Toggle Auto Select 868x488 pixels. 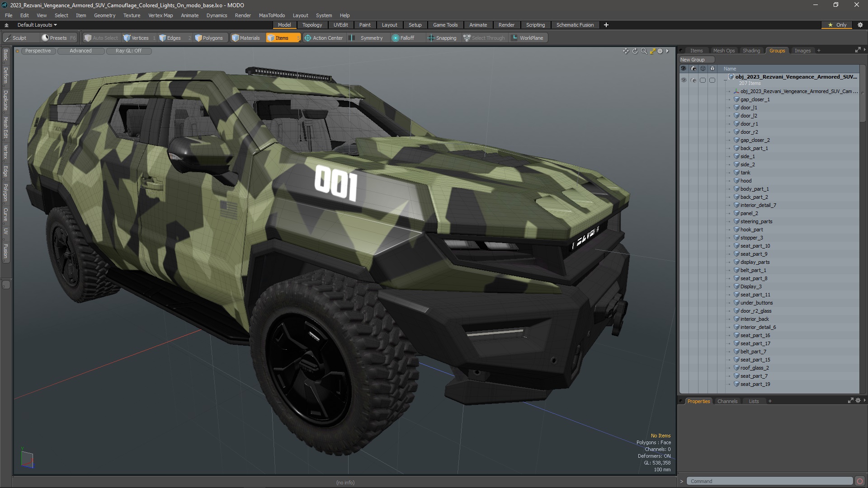point(101,38)
